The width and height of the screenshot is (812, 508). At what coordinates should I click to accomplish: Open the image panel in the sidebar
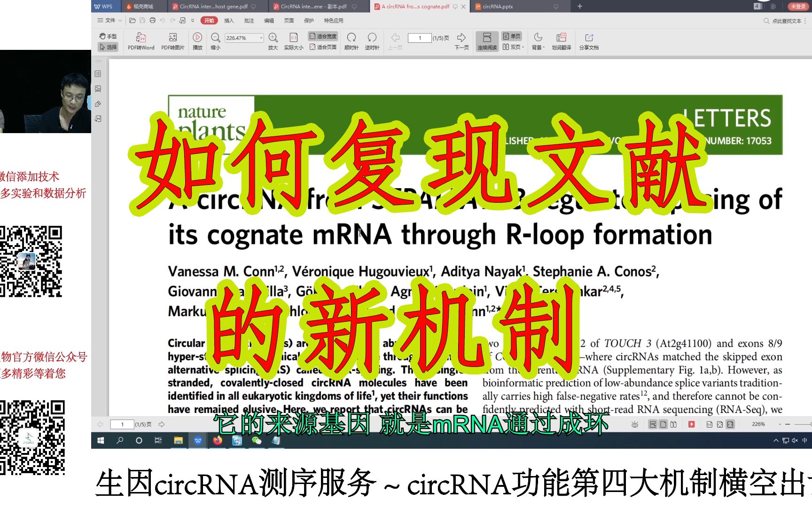click(98, 89)
